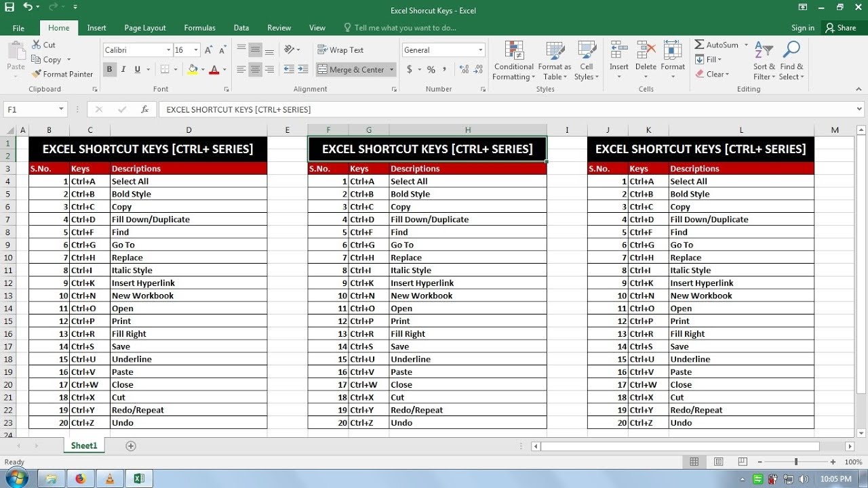Open Conditional Formatting menu

[x=513, y=61]
